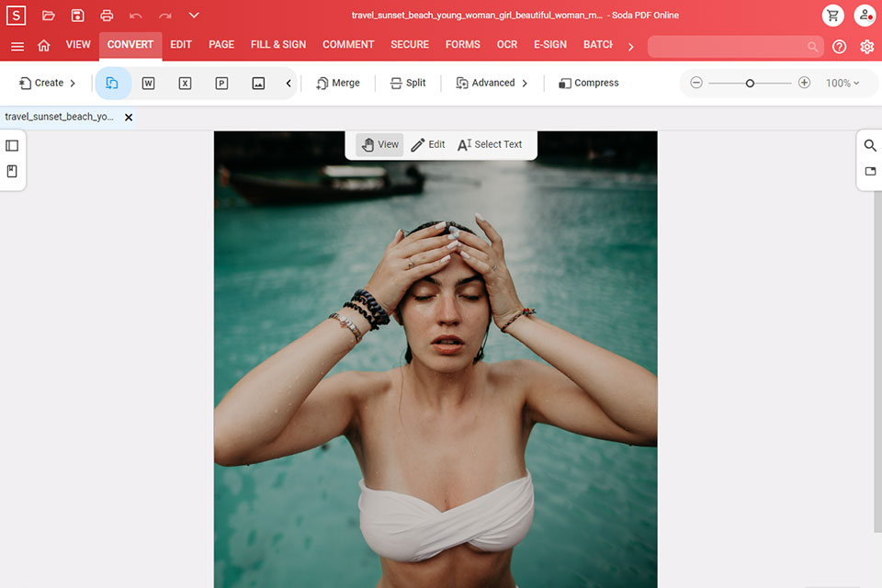
Task: Switch to the OCR tab
Action: [x=507, y=44]
